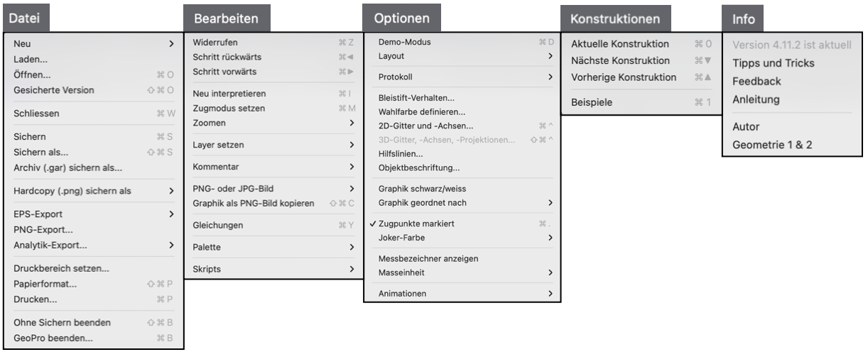Open the Beispiele examples item

[x=592, y=103]
